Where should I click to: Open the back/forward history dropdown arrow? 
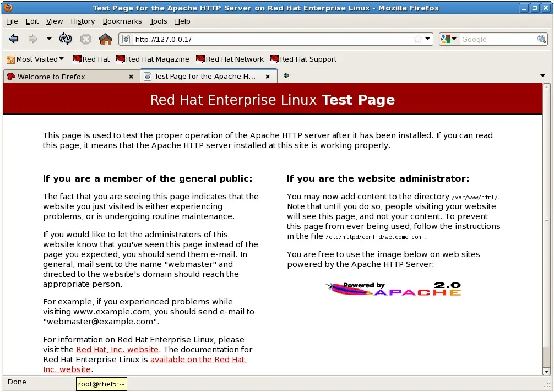point(49,39)
